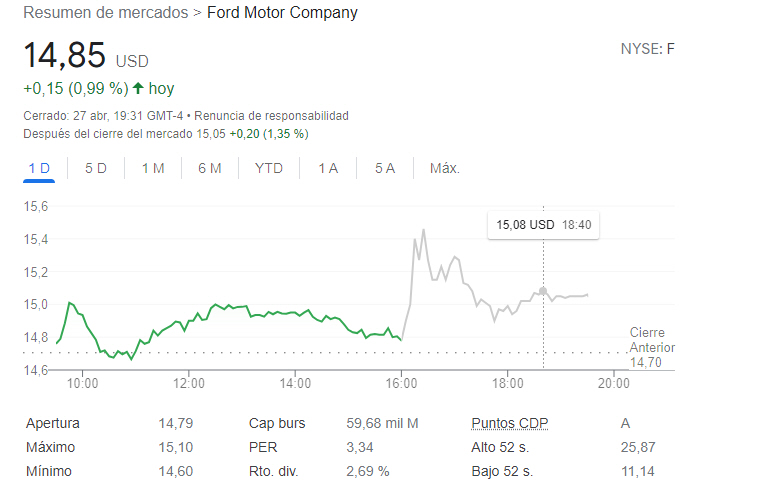The image size is (757, 485).
Task: Show the Máx. chart range
Action: point(445,168)
